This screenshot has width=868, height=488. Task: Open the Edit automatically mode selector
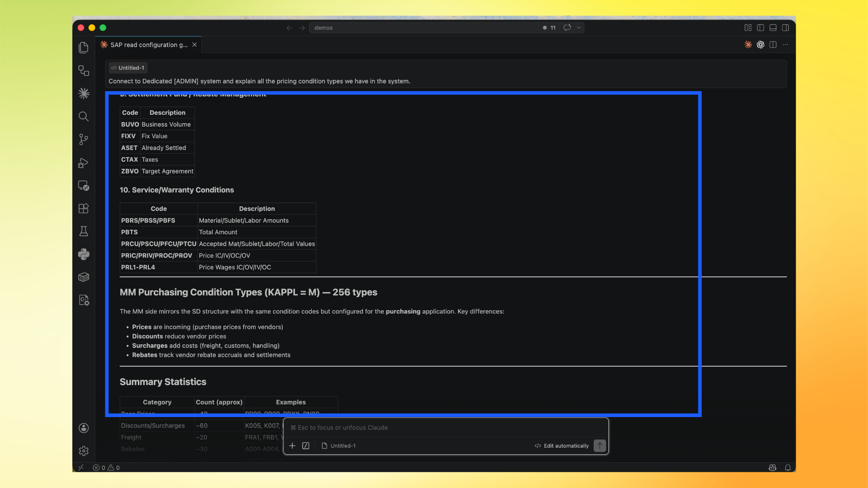point(561,446)
